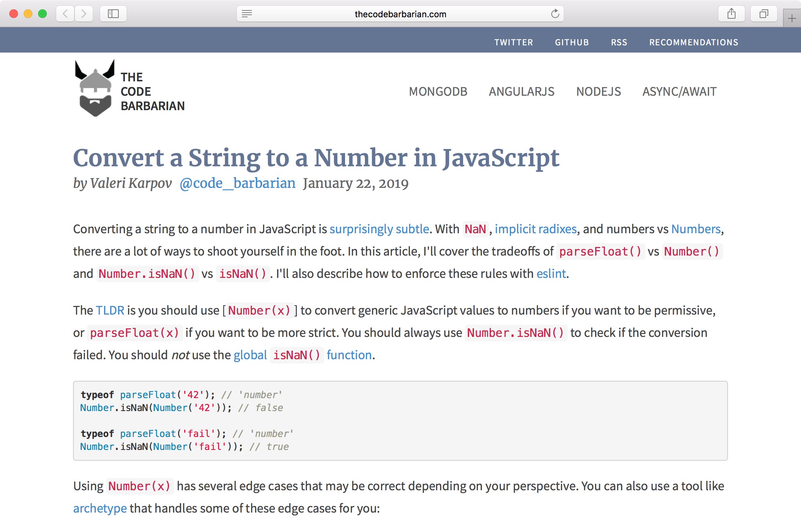Click the Number(x) code link in brackets
The width and height of the screenshot is (801, 532).
[x=259, y=310]
